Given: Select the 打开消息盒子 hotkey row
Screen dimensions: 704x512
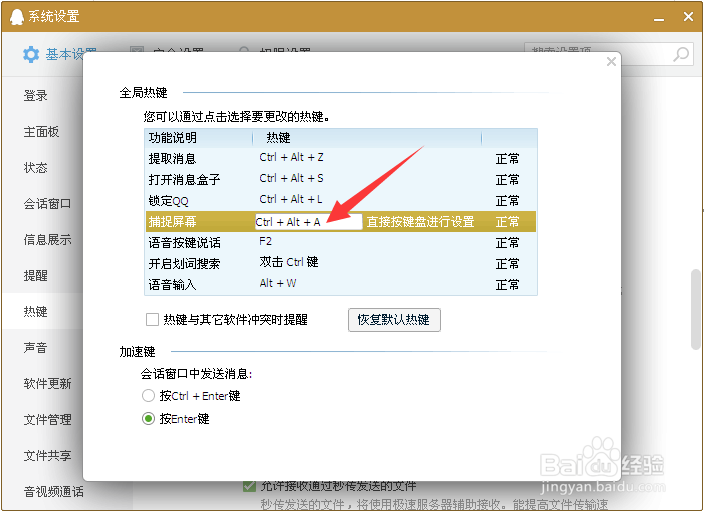Looking at the screenshot, I should point(341,180).
